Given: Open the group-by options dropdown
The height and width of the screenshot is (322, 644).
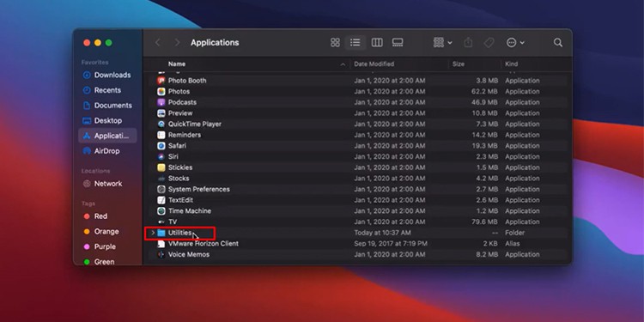Looking at the screenshot, I should pos(442,42).
